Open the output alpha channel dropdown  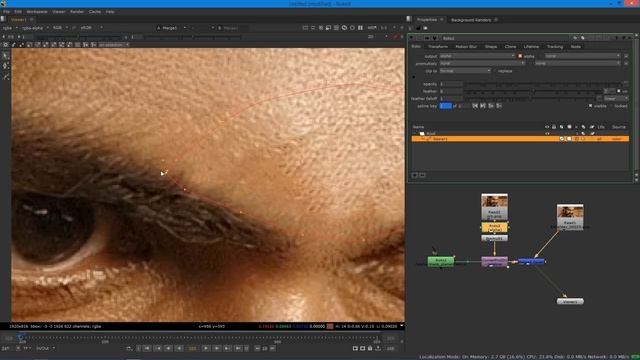click(x=476, y=56)
